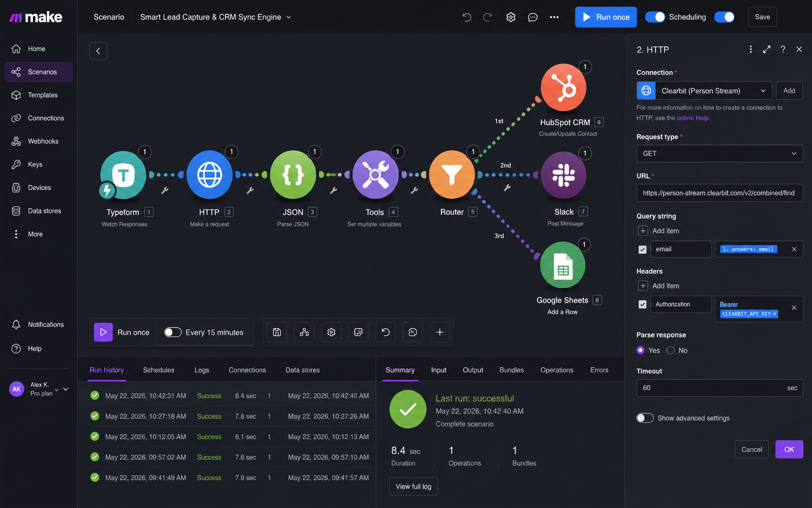The width and height of the screenshot is (812, 508).
Task: Click the Save button
Action: click(x=762, y=17)
